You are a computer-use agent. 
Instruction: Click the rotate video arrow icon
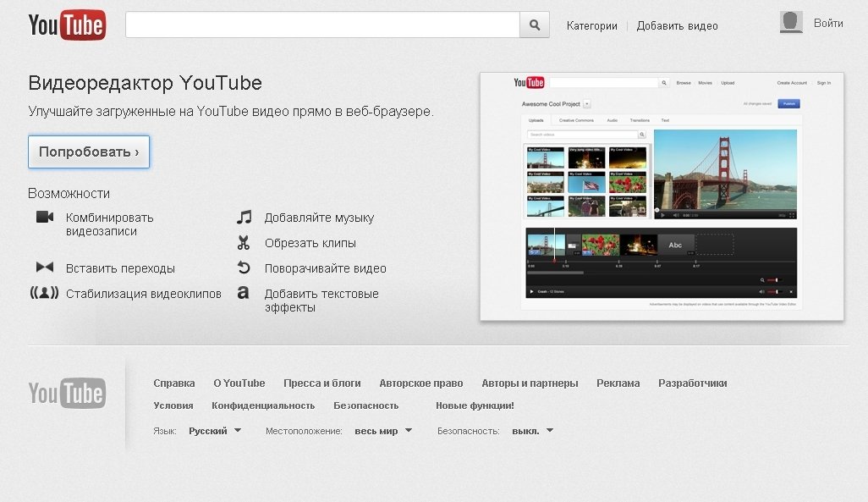pos(244,267)
